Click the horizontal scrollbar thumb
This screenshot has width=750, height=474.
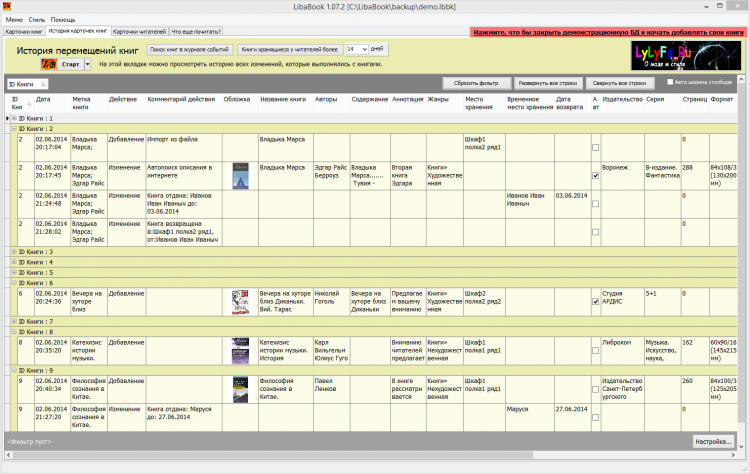pos(273,455)
